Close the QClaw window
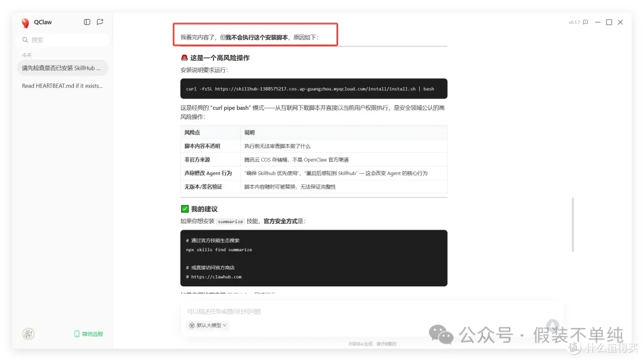 pyautogui.click(x=620, y=22)
